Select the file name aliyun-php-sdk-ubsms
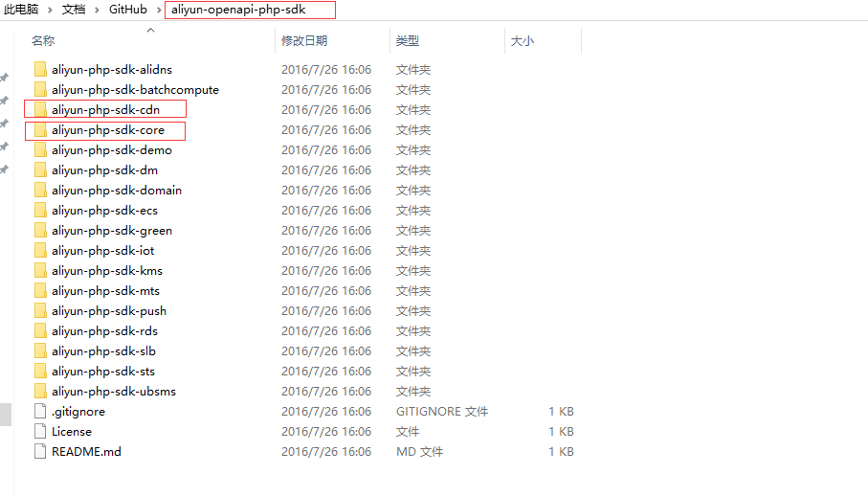The width and height of the screenshot is (868, 497). pos(114,391)
